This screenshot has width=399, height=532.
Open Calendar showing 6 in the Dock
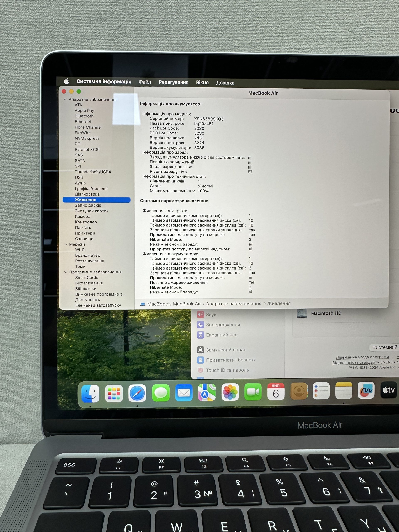(x=276, y=392)
